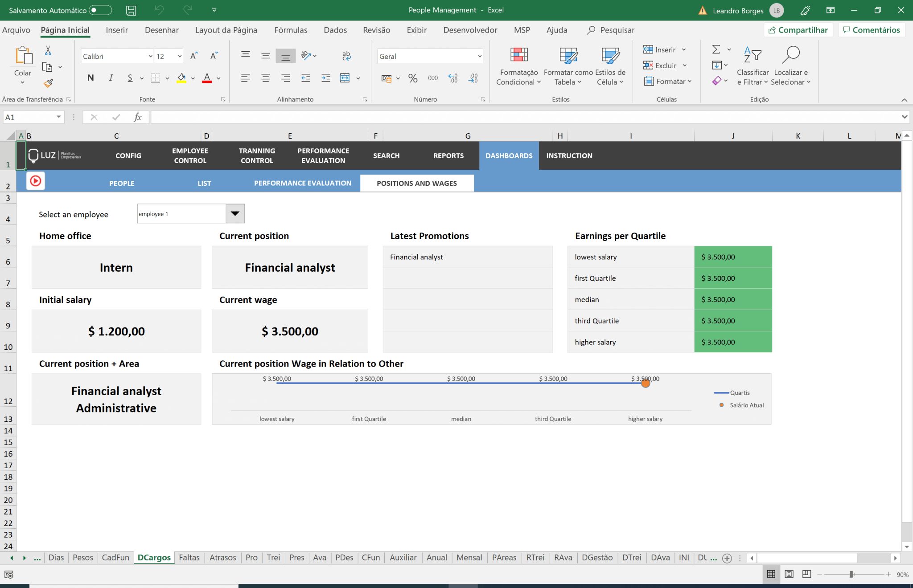Open the Calibri font dropdown
The width and height of the screenshot is (913, 588).
[149, 56]
